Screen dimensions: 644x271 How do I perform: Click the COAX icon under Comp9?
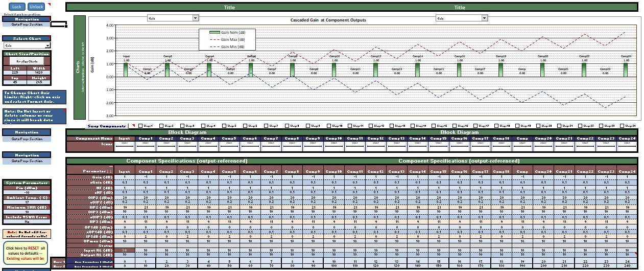coord(314,146)
